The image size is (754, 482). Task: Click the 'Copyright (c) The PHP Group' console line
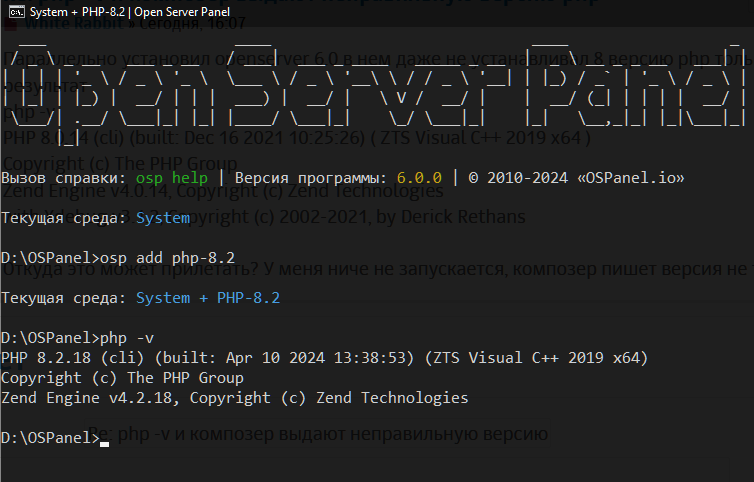coord(122,378)
